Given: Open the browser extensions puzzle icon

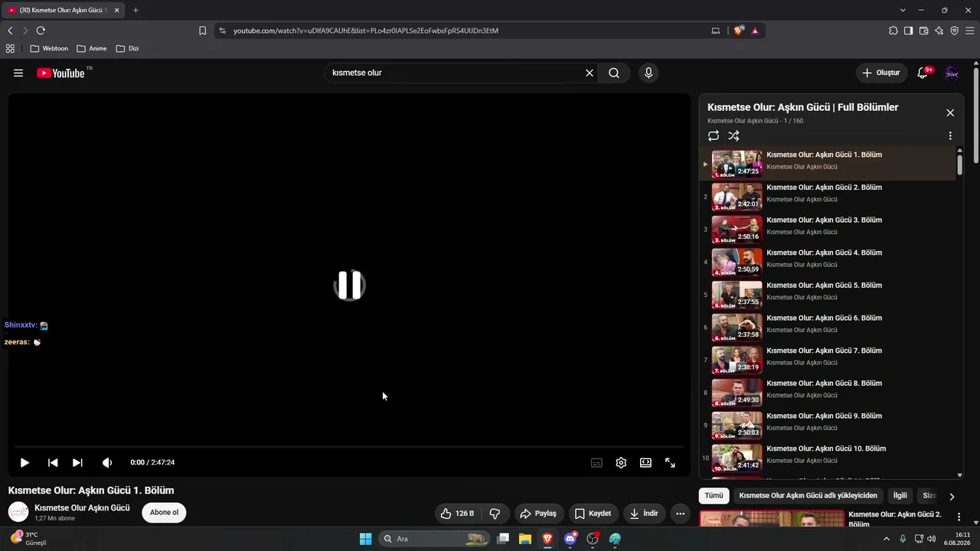Looking at the screenshot, I should (x=893, y=31).
